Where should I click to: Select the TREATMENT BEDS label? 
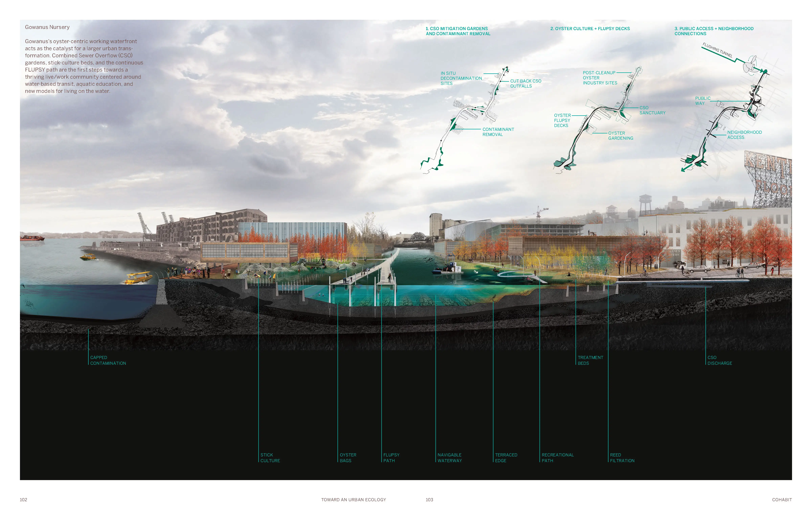pyautogui.click(x=590, y=360)
